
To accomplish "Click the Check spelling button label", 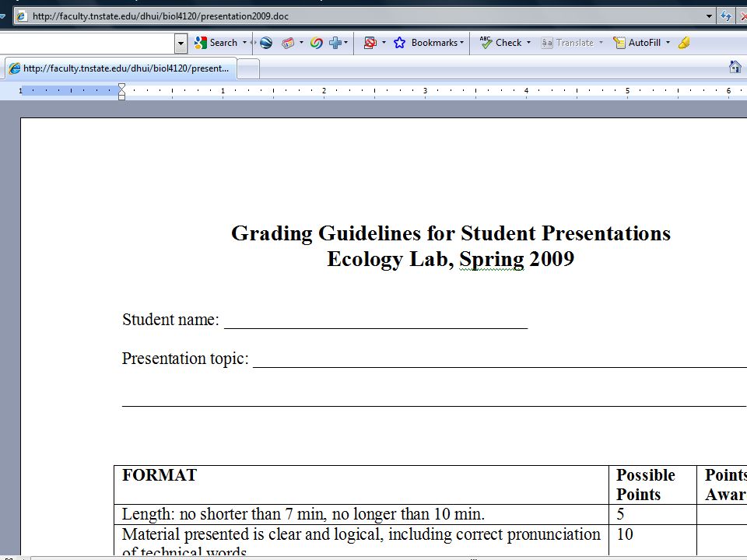I will click(x=508, y=43).
